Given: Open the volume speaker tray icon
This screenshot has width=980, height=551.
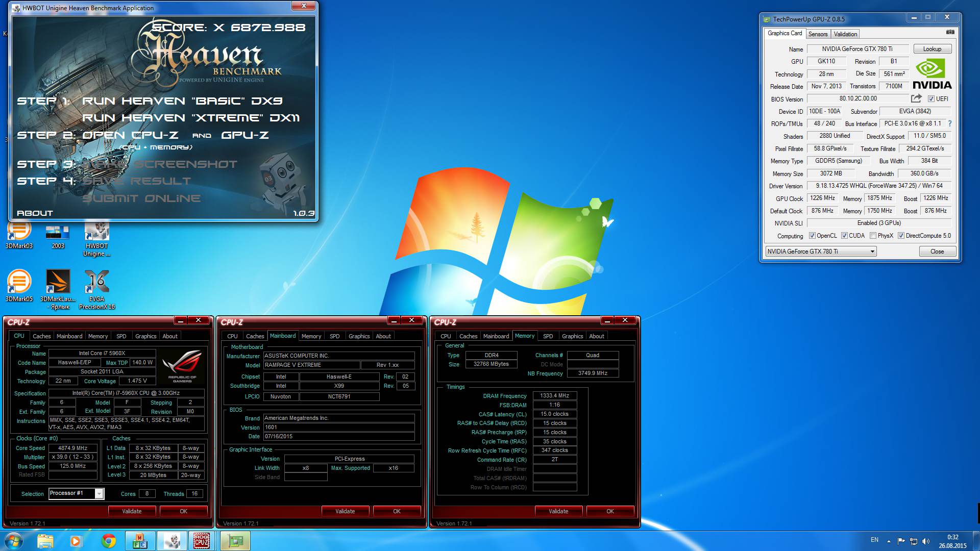Looking at the screenshot, I should click(x=926, y=541).
